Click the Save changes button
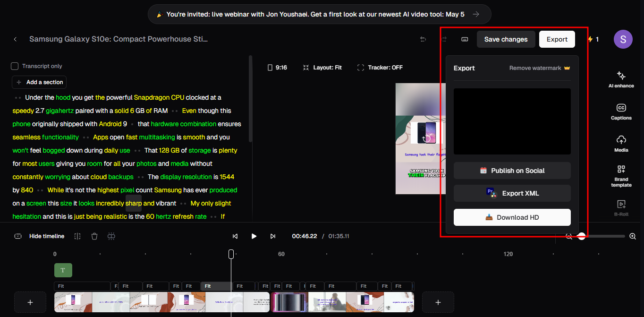The width and height of the screenshot is (644, 317). (506, 39)
